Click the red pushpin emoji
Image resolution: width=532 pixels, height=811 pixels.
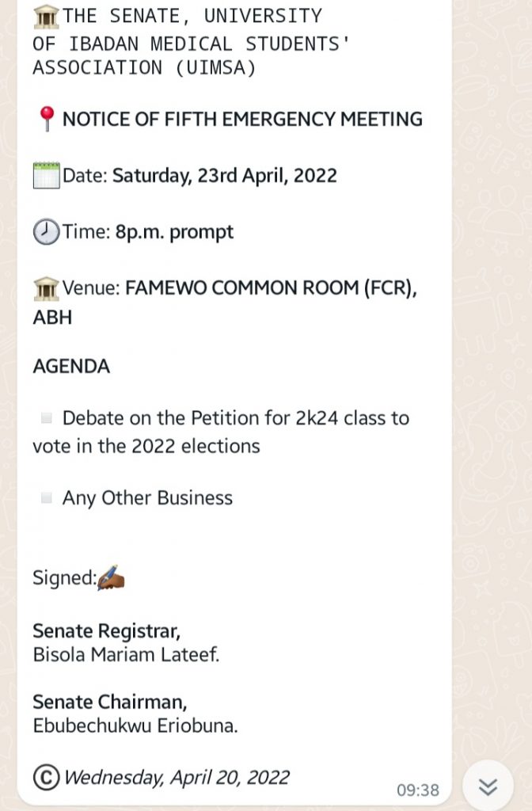(47, 119)
